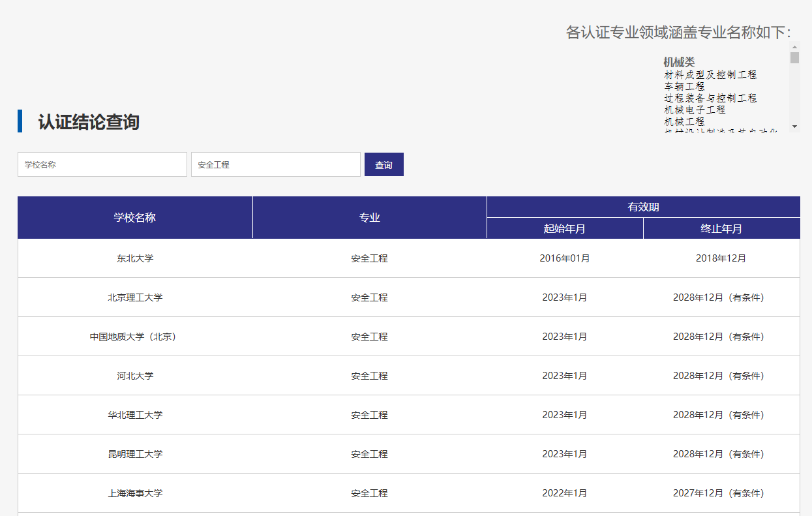Click the 2023年1月 start date for 华北理工大学

(x=565, y=415)
